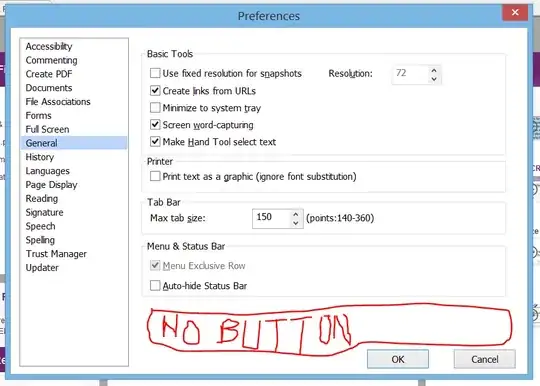Enable Print text as a graphic
Image resolution: width=540 pixels, height=386 pixels.
(155, 176)
